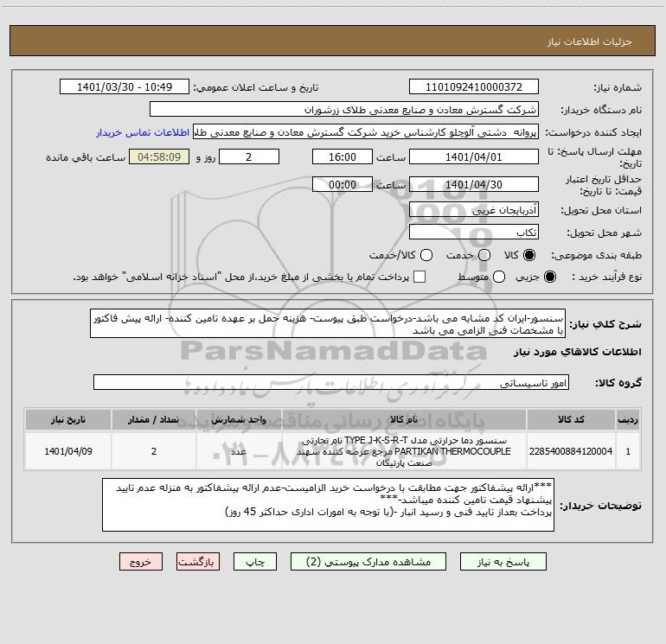The height and width of the screenshot is (644, 666).
Task: Click the need date cell 1401/04/09
Action: pos(68,451)
